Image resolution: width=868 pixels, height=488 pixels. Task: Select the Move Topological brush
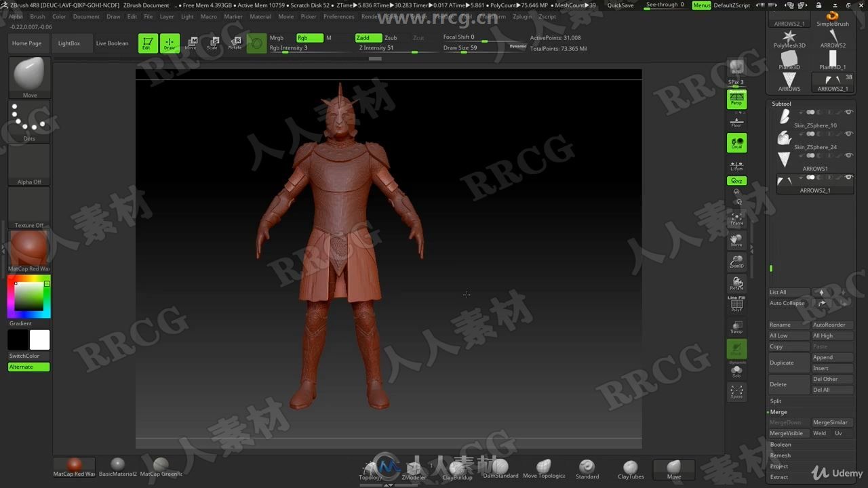tap(544, 470)
